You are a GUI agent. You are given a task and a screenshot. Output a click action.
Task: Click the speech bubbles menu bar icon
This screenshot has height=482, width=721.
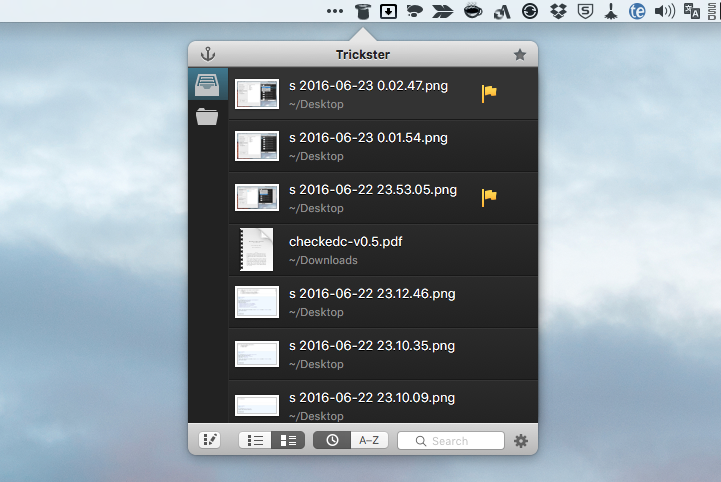(415, 11)
